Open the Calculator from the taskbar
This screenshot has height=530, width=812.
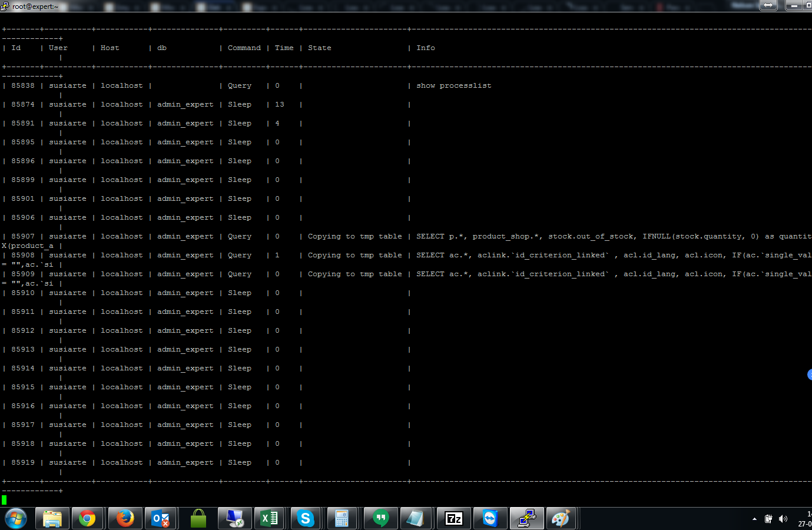(x=342, y=519)
